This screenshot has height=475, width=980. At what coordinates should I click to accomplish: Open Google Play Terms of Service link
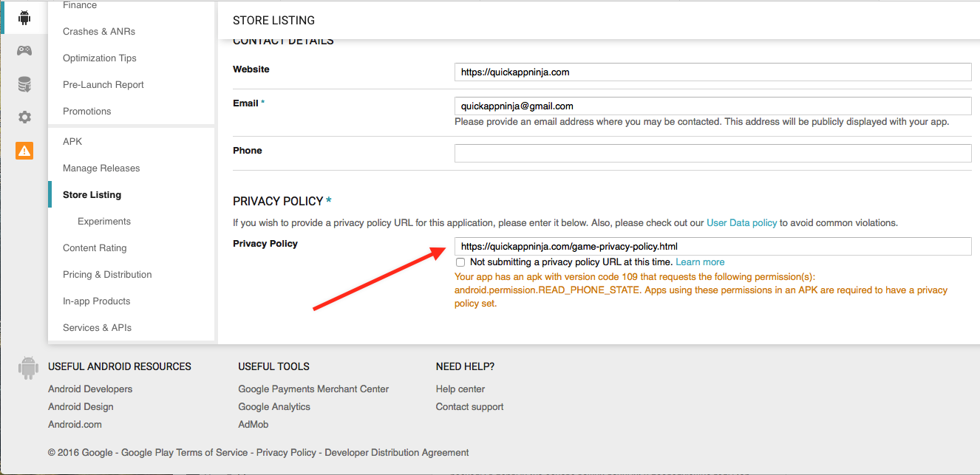click(184, 453)
